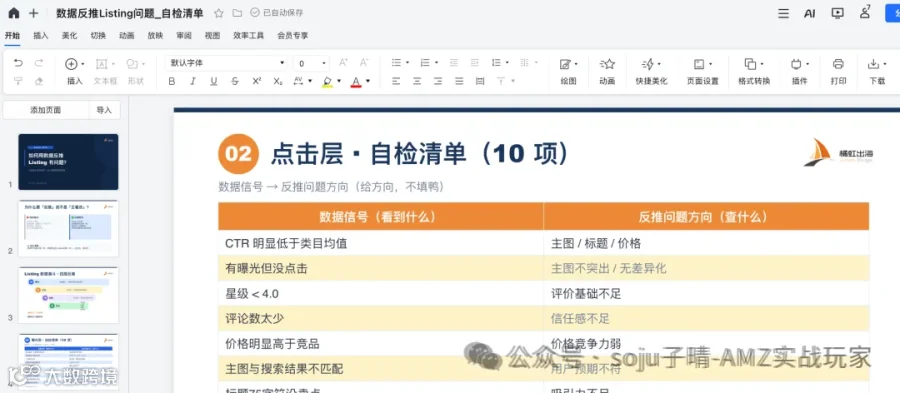This screenshot has width=900, height=393.
Task: Create a new document with plus icon
Action: 33,13
